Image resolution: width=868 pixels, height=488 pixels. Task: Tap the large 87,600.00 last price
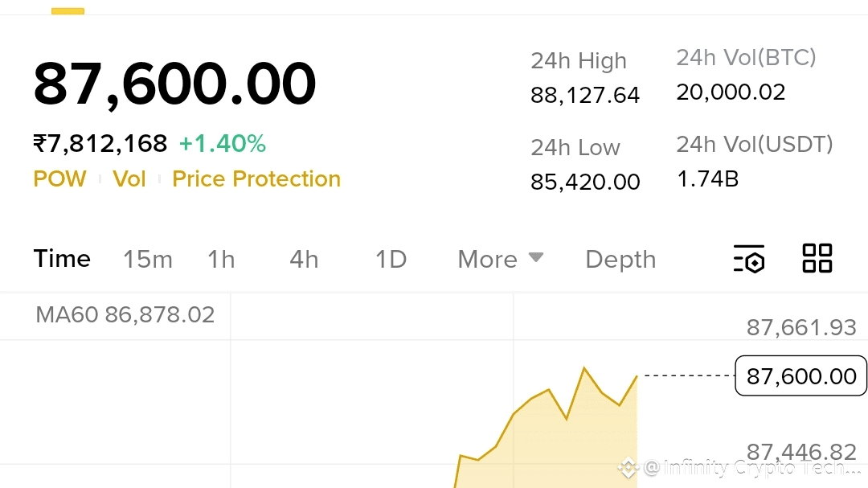(174, 83)
